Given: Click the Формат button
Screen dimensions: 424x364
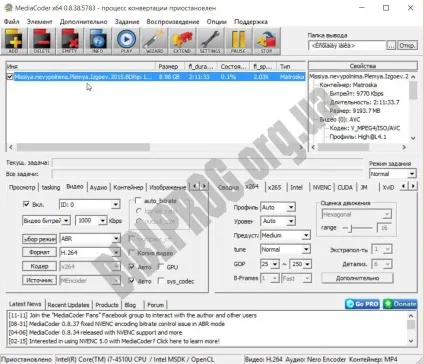Looking at the screenshot, I should click(x=39, y=252).
